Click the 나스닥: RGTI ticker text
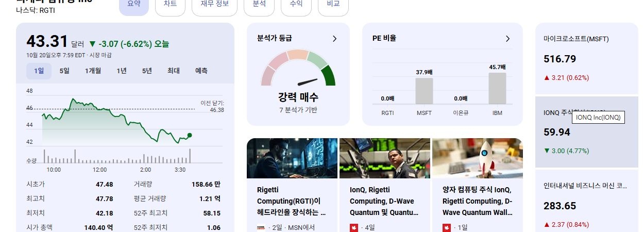The width and height of the screenshot is (644, 232). (x=36, y=10)
